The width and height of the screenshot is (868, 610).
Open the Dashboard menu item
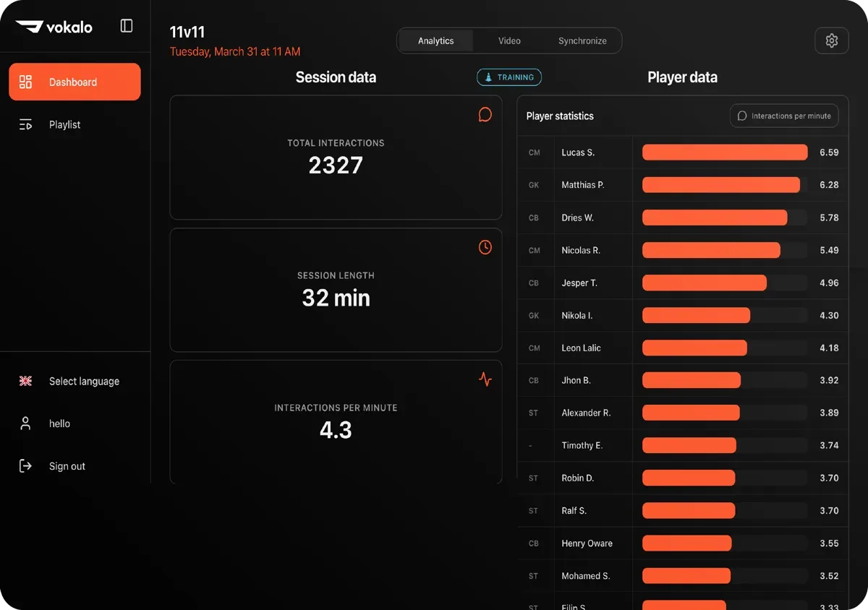[75, 82]
